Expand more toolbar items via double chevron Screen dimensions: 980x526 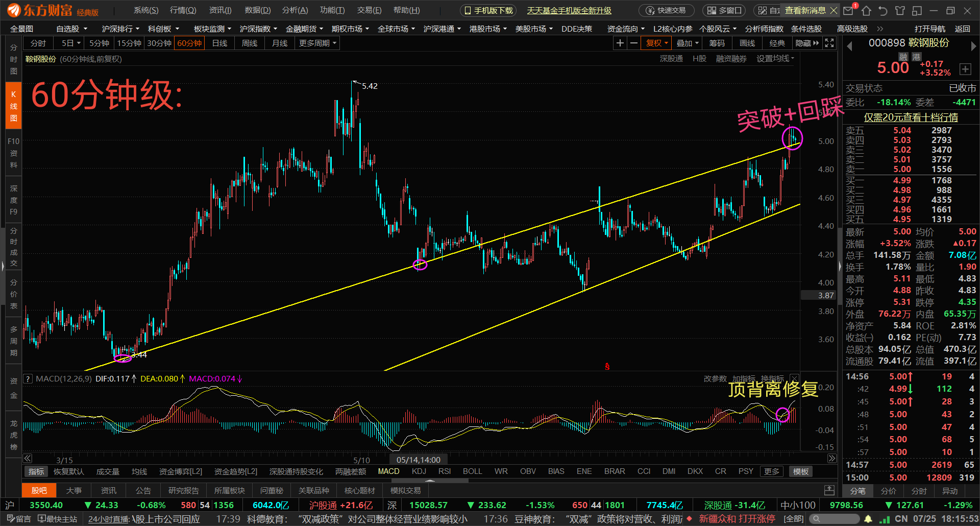tap(880, 29)
